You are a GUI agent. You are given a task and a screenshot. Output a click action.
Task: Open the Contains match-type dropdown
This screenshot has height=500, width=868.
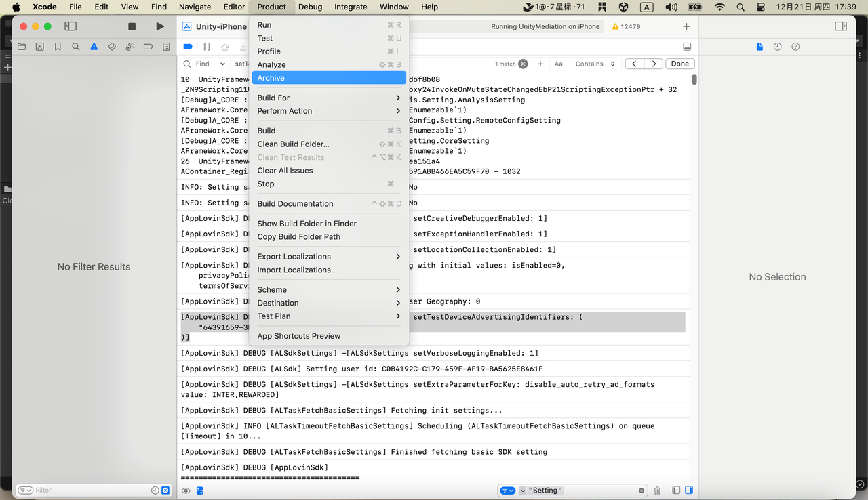pyautogui.click(x=595, y=64)
